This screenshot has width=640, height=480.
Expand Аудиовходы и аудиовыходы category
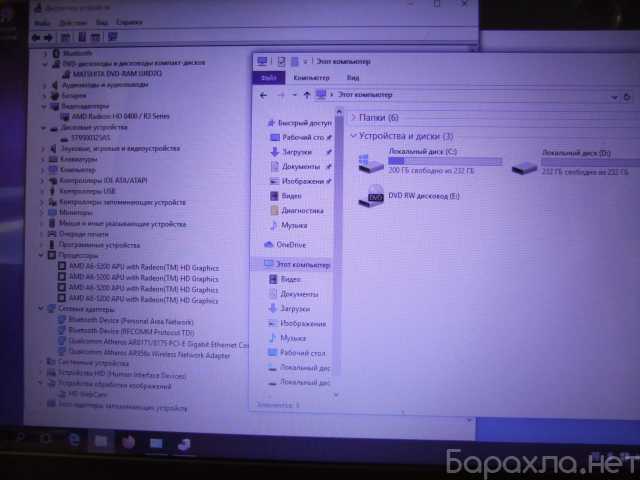pyautogui.click(x=44, y=85)
